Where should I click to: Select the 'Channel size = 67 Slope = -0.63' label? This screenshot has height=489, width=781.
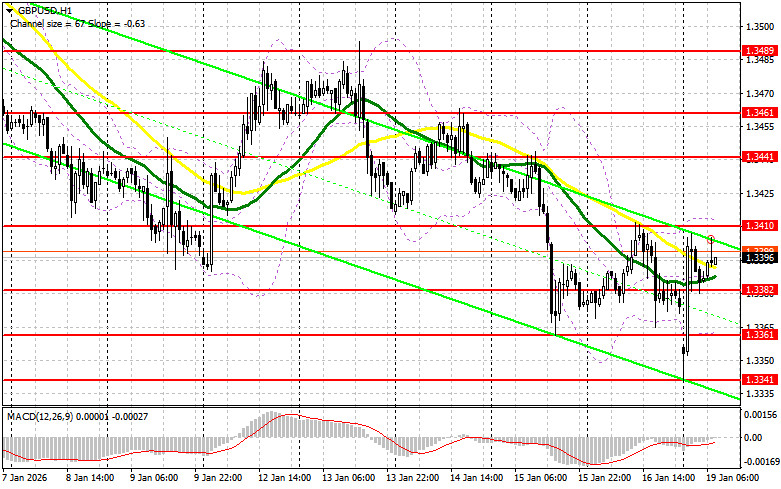78,23
